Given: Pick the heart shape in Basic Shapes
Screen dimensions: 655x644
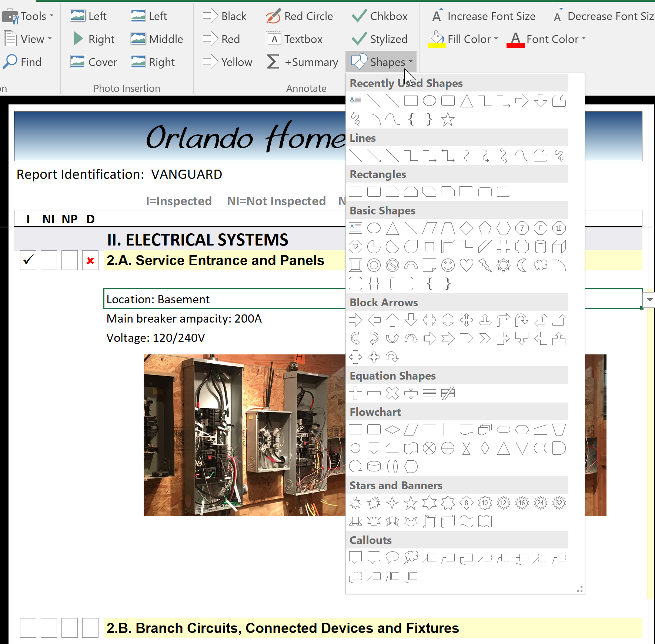Looking at the screenshot, I should tap(466, 265).
